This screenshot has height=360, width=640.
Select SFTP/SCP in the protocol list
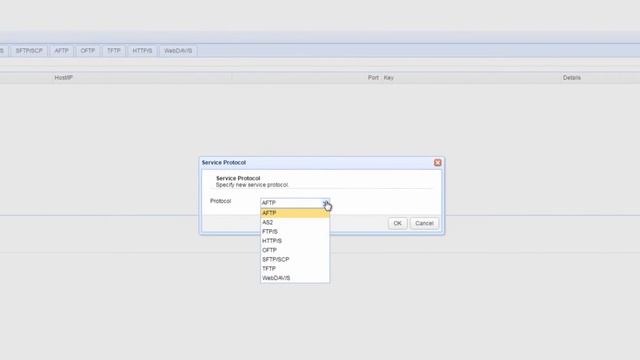[x=295, y=259]
